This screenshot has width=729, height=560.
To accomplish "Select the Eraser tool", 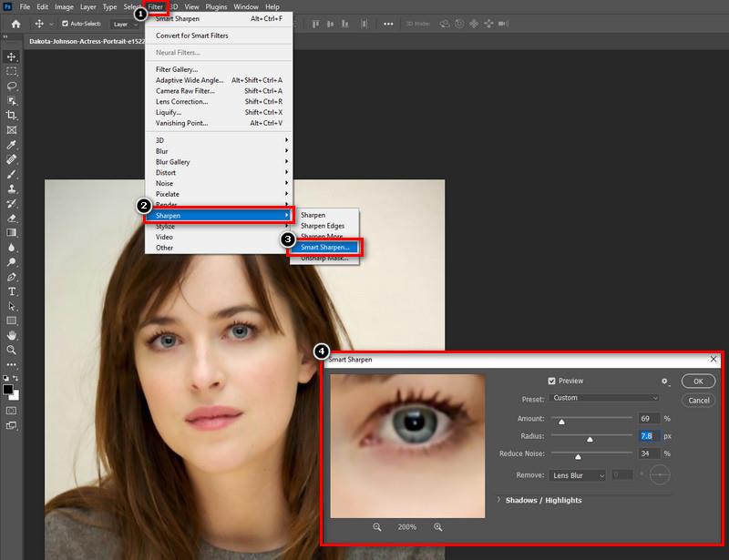I will (12, 218).
